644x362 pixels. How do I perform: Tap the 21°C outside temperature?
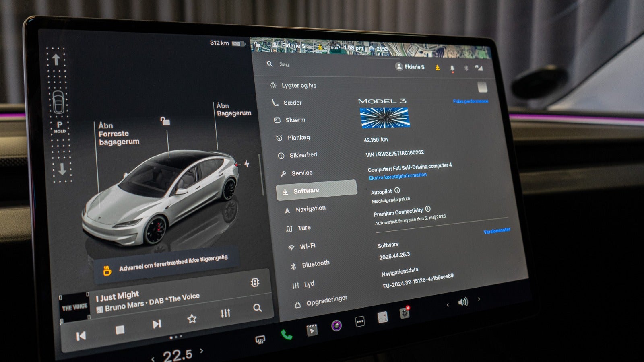click(x=382, y=49)
